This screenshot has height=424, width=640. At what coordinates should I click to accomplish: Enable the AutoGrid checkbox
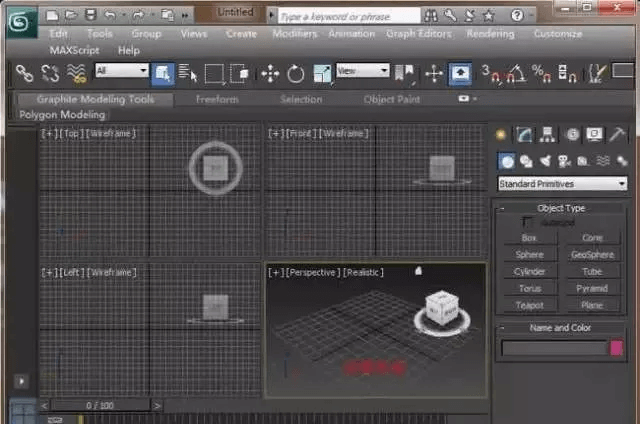coord(526,222)
